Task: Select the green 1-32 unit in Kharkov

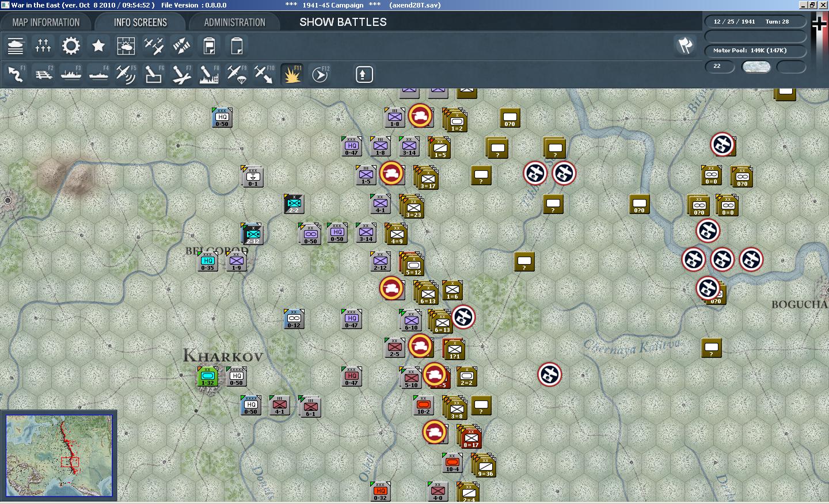Action: pos(208,376)
